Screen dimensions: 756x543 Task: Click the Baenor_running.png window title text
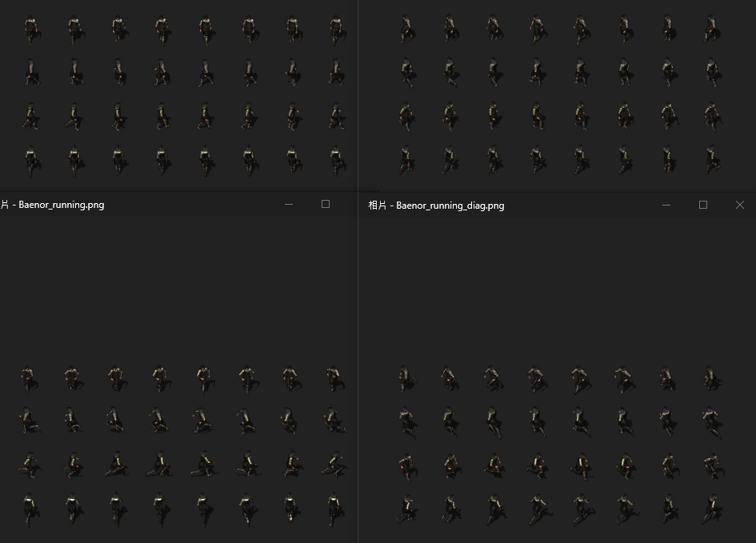[x=52, y=205]
